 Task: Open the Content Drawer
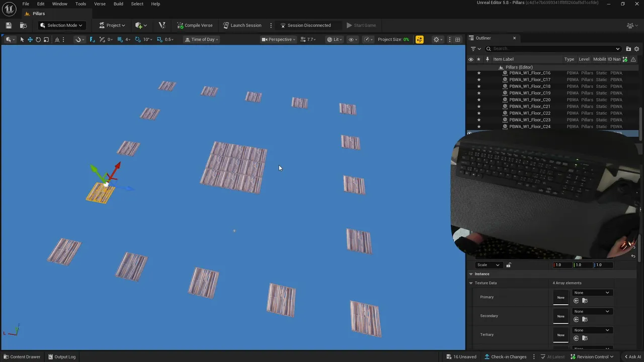click(x=22, y=357)
